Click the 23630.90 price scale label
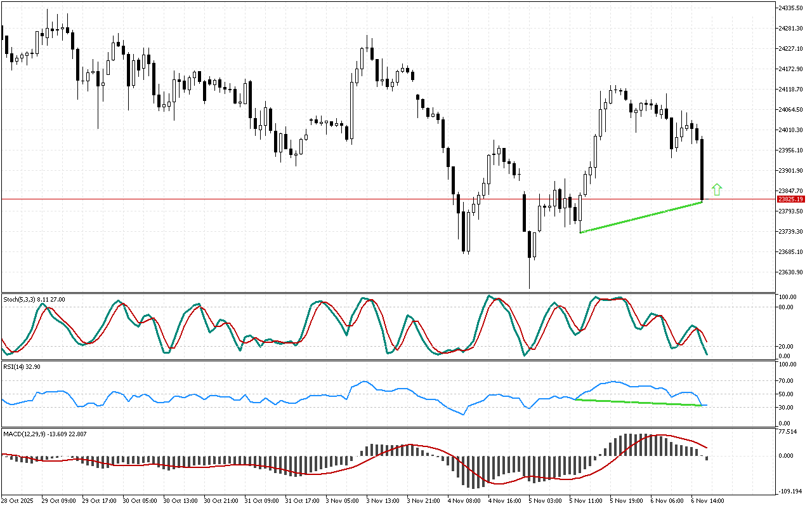This screenshot has height=508, width=812. point(790,272)
